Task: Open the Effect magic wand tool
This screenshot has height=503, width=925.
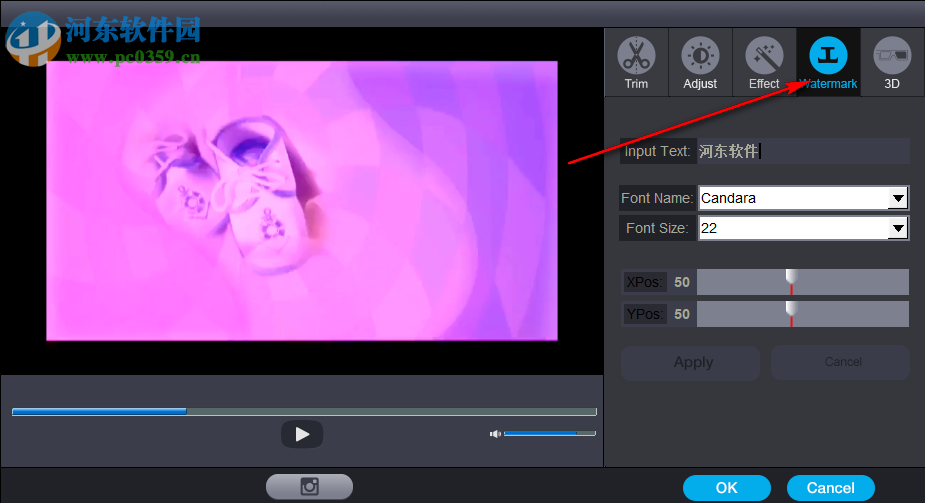Action: tap(765, 62)
